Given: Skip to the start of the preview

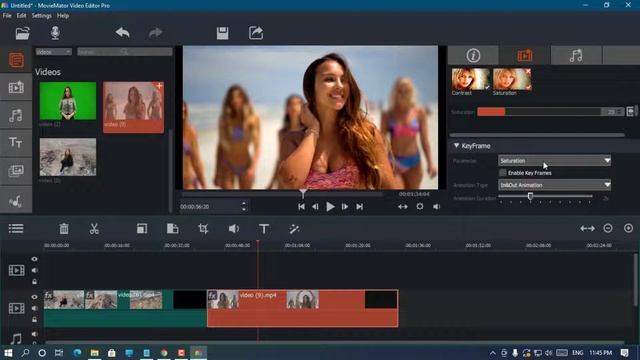Looking at the screenshot, I should point(301,207).
